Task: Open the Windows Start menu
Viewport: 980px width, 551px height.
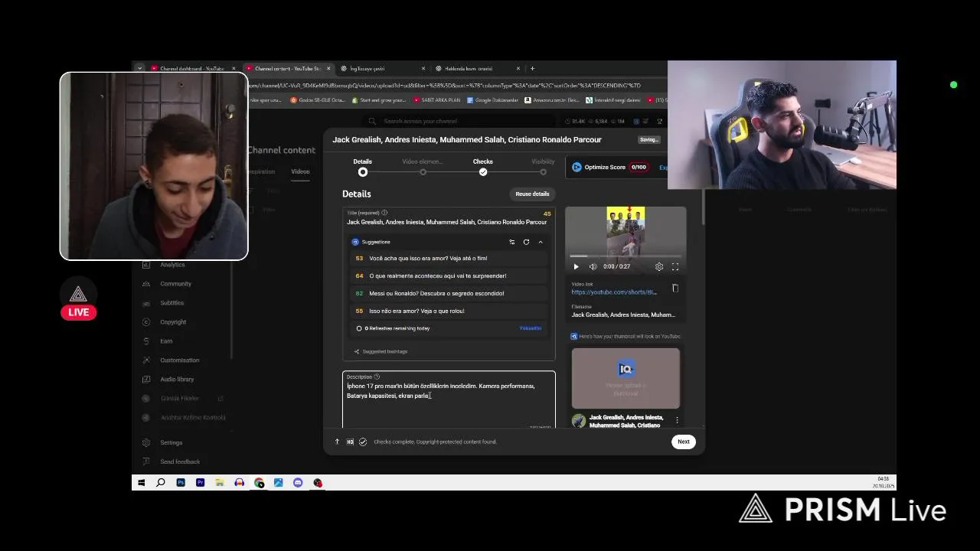Action: coord(142,483)
